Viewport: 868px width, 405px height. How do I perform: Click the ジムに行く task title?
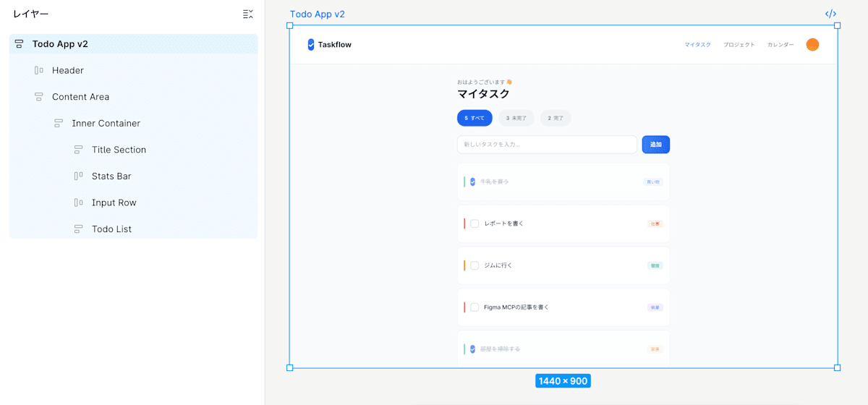coord(498,265)
